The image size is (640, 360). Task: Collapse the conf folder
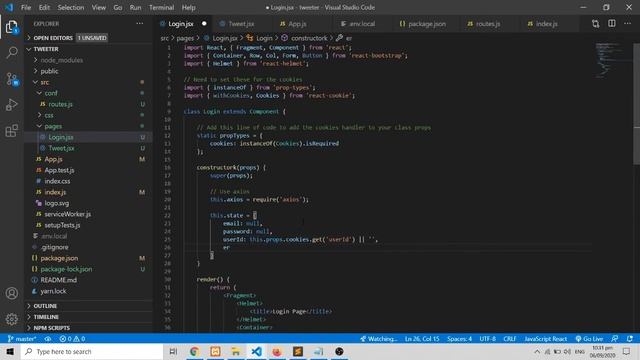pos(89,93)
